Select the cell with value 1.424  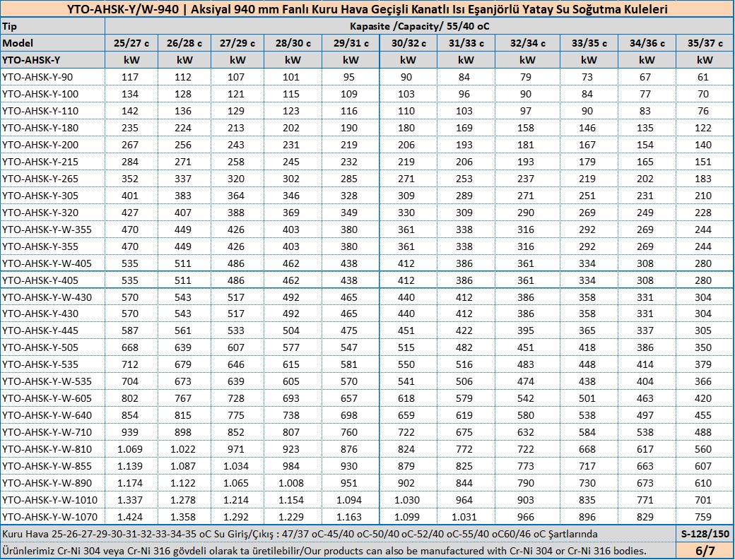[x=131, y=516]
